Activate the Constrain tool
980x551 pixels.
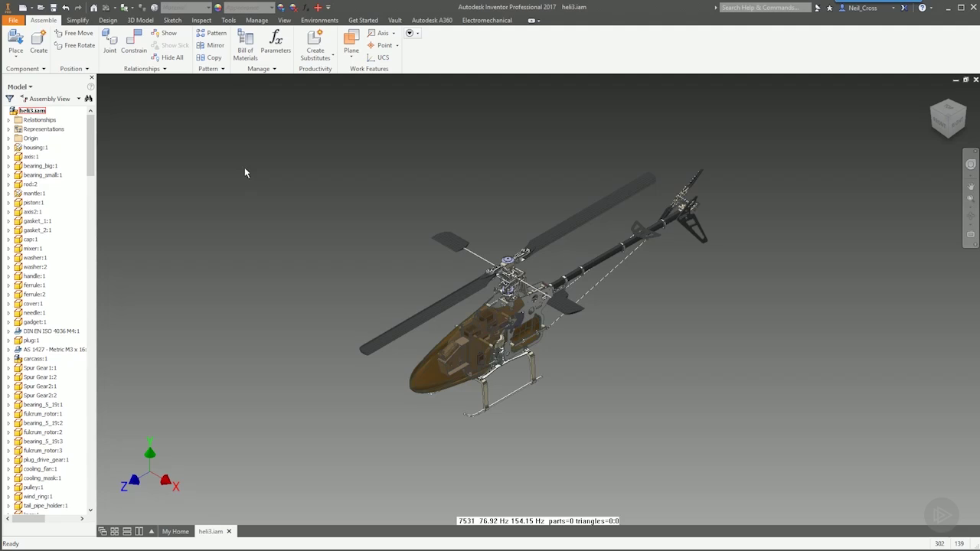pyautogui.click(x=134, y=43)
